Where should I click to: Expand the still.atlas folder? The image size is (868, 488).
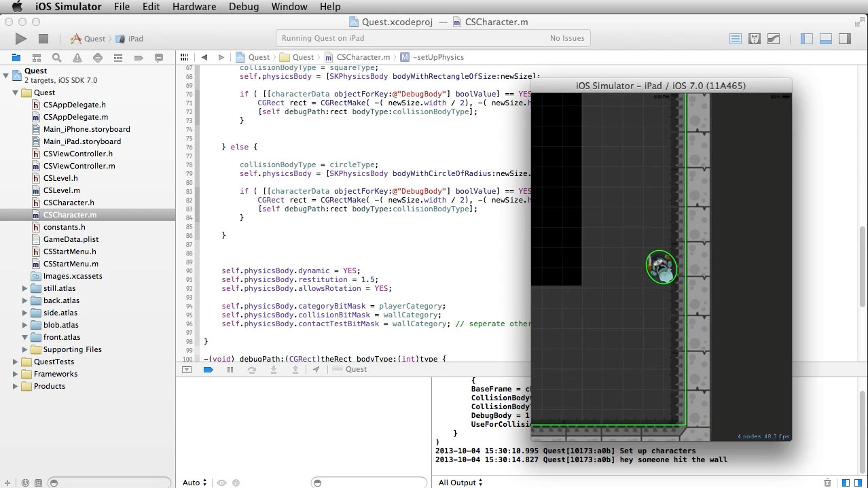coord(25,288)
